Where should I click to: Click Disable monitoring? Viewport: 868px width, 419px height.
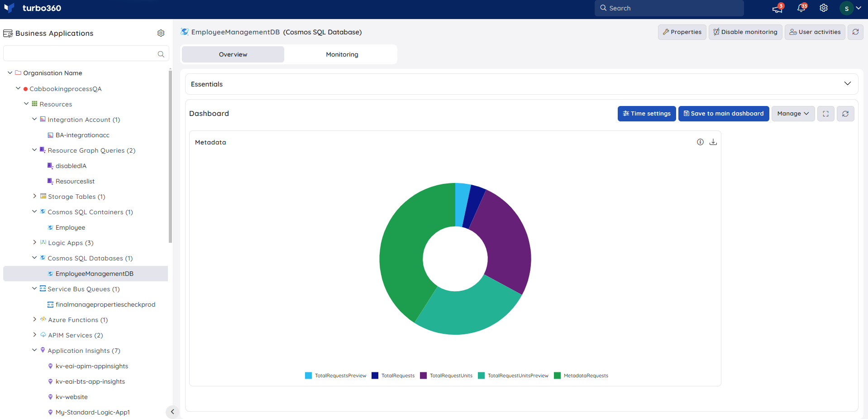(x=745, y=32)
